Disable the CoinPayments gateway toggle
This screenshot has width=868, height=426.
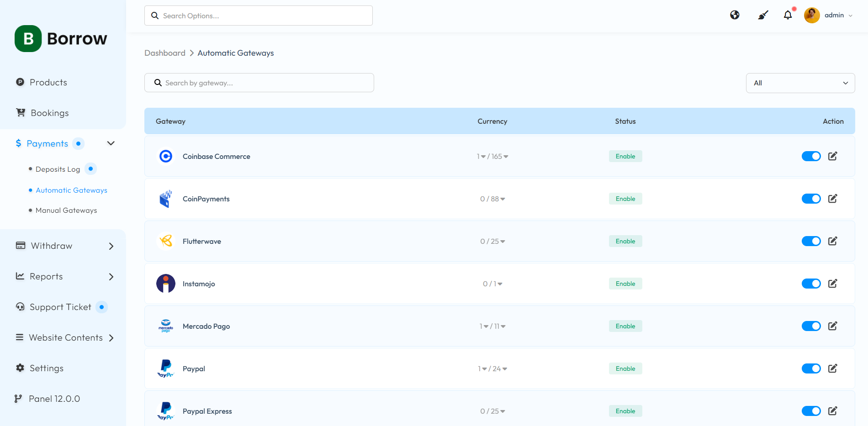point(811,199)
